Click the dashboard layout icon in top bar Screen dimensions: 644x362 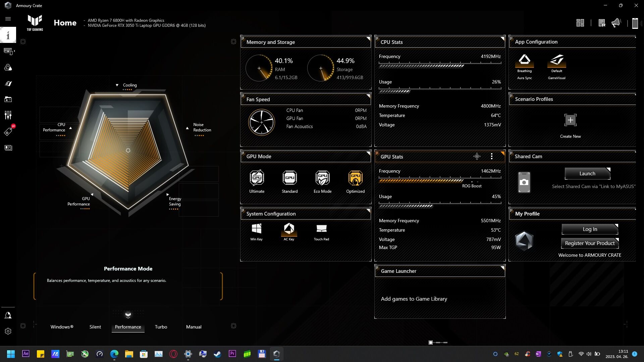[580, 23]
